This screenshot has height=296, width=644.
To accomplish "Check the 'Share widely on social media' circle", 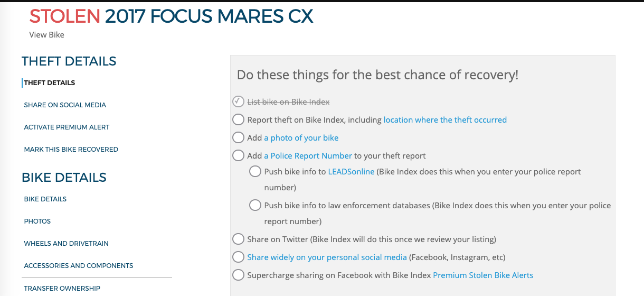I will tap(238, 257).
